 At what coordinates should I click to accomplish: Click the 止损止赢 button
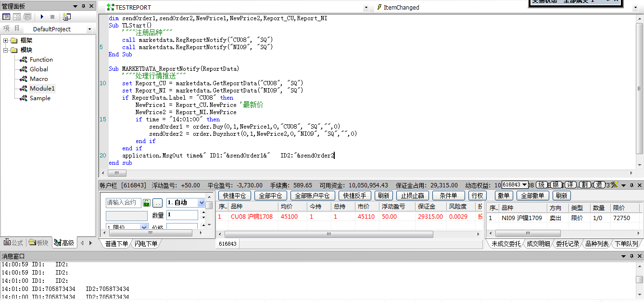(413, 196)
